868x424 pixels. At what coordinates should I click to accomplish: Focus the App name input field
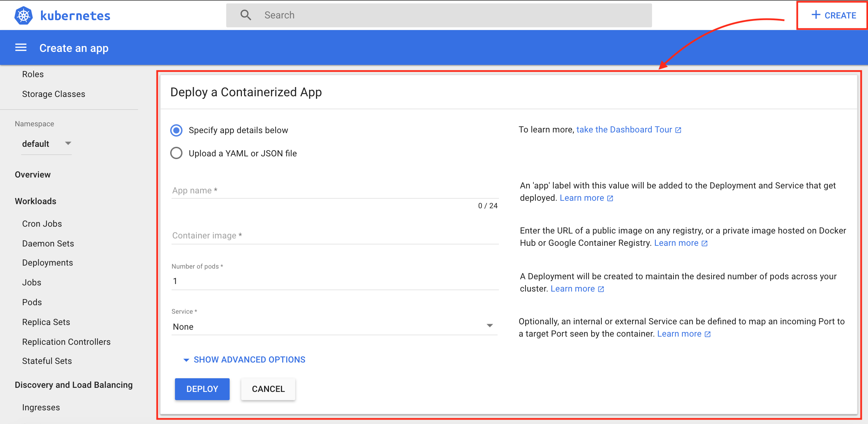pyautogui.click(x=335, y=190)
